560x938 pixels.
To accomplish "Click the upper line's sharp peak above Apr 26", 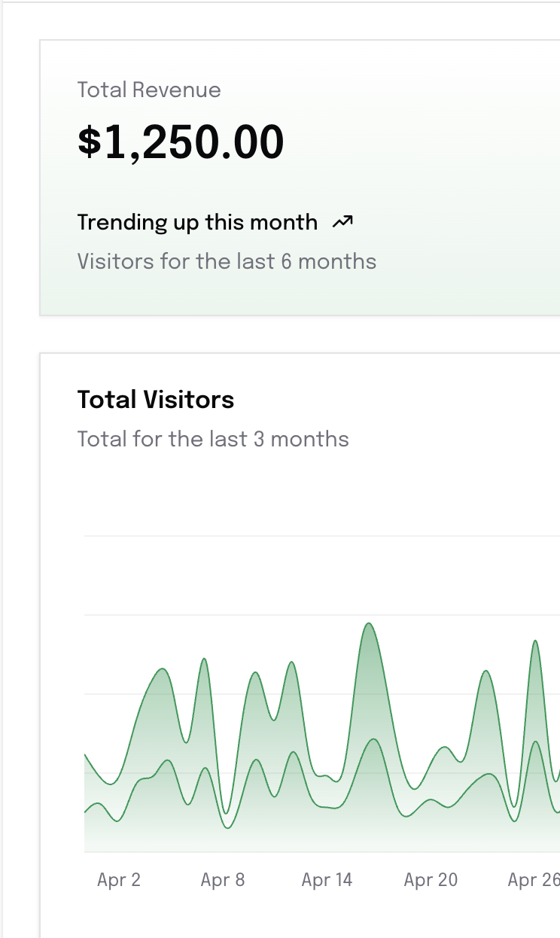I will [x=535, y=641].
